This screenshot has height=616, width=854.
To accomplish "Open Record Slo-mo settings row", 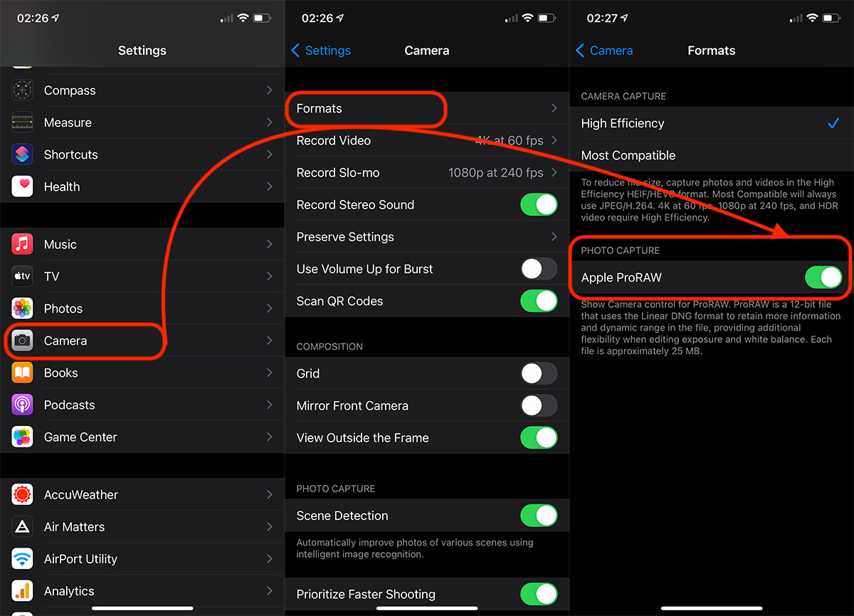I will click(x=427, y=173).
